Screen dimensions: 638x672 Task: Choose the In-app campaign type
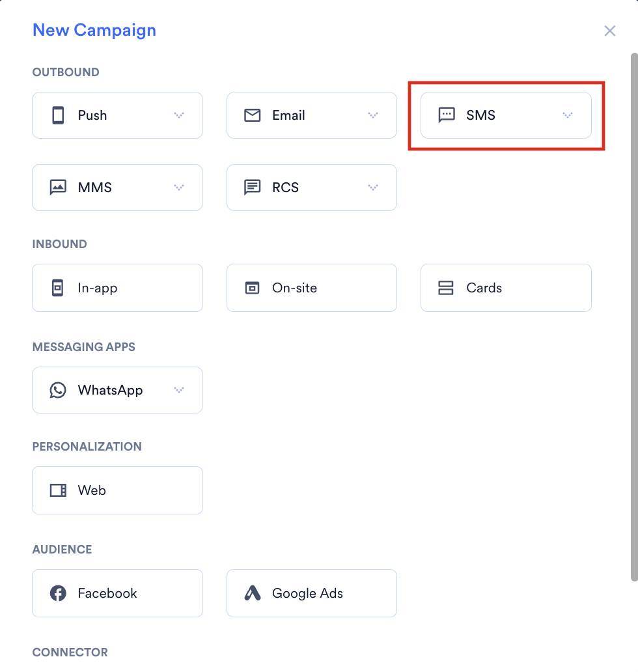(117, 288)
